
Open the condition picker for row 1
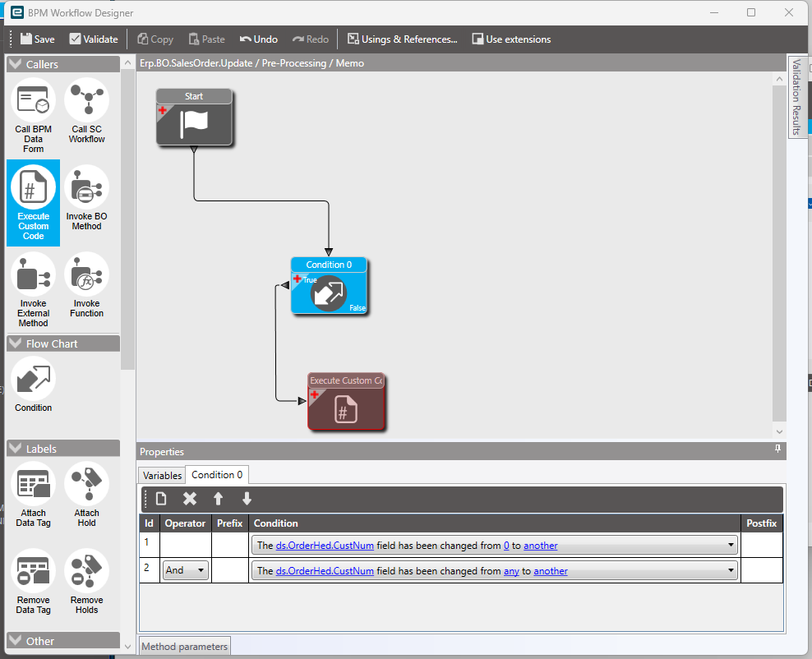pyautogui.click(x=731, y=544)
